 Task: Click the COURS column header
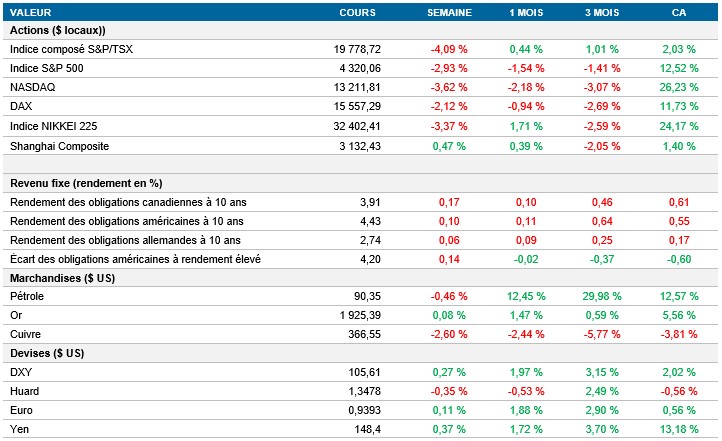[x=358, y=12]
